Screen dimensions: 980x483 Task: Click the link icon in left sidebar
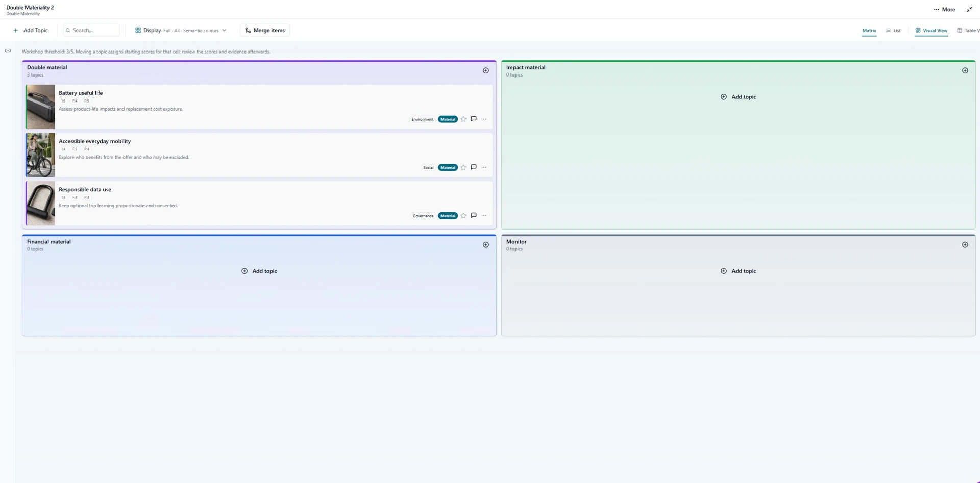pyautogui.click(x=8, y=50)
